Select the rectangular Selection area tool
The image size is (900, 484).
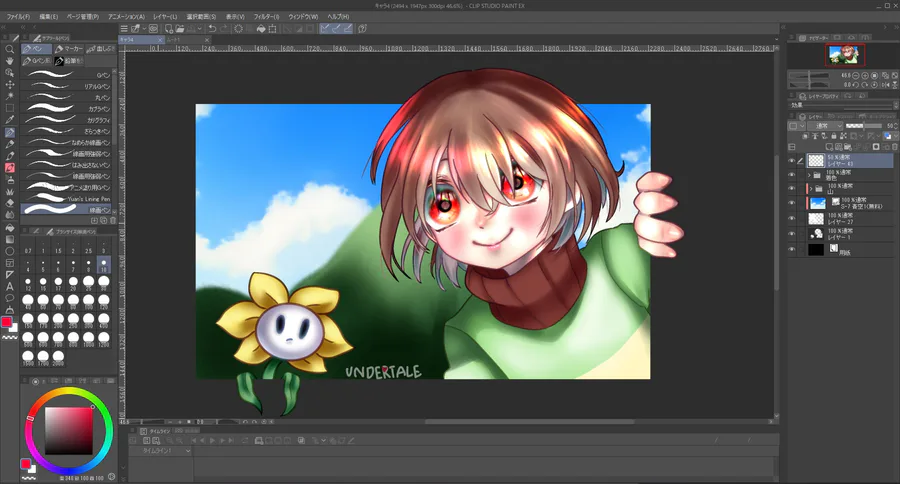10,108
